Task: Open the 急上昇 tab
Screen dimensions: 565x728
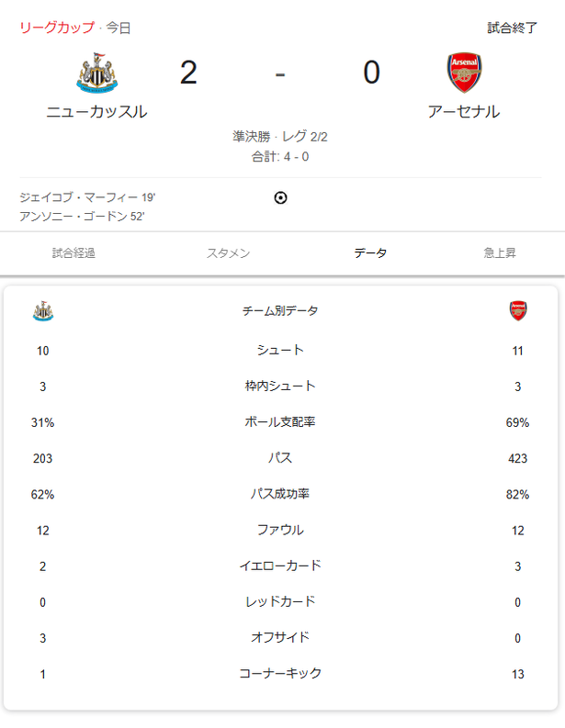Action: click(x=500, y=253)
